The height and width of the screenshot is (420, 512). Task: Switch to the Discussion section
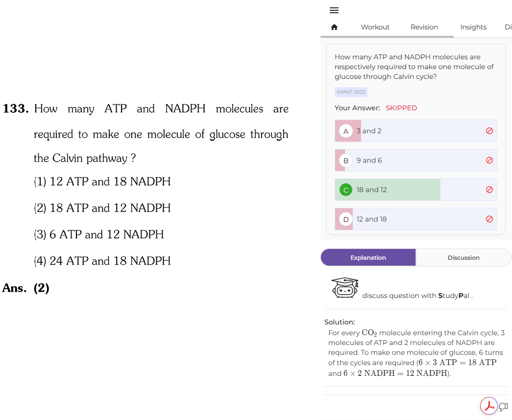click(463, 258)
